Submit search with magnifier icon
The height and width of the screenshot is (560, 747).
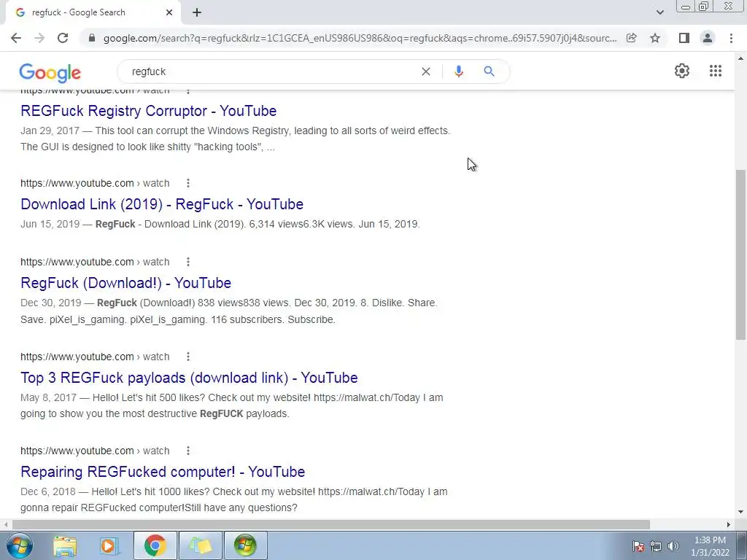click(489, 71)
